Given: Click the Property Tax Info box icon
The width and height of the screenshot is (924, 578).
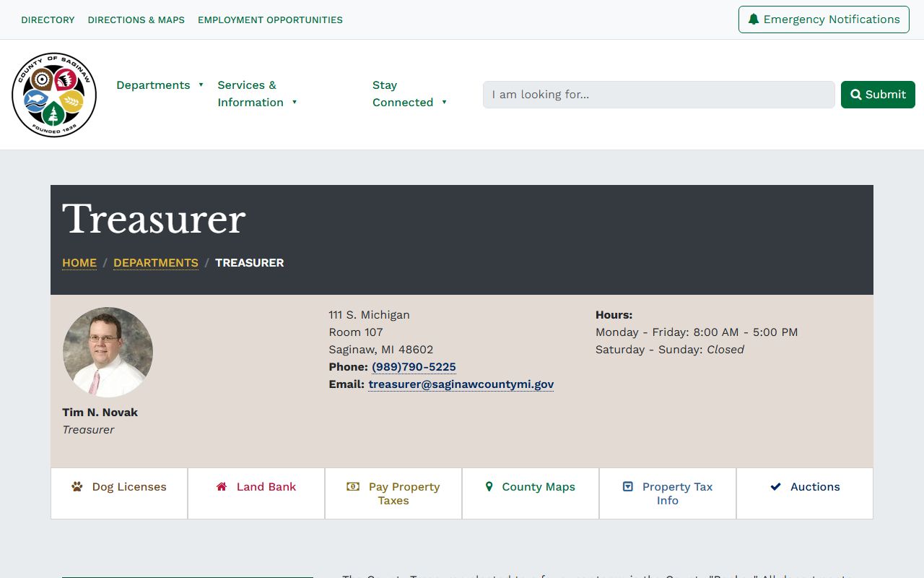Looking at the screenshot, I should 628,486.
